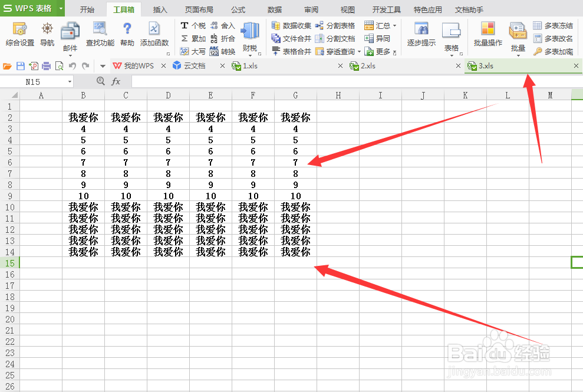Expand the quick access toolbar customize arrow
The width and height of the screenshot is (583, 392).
point(103,66)
